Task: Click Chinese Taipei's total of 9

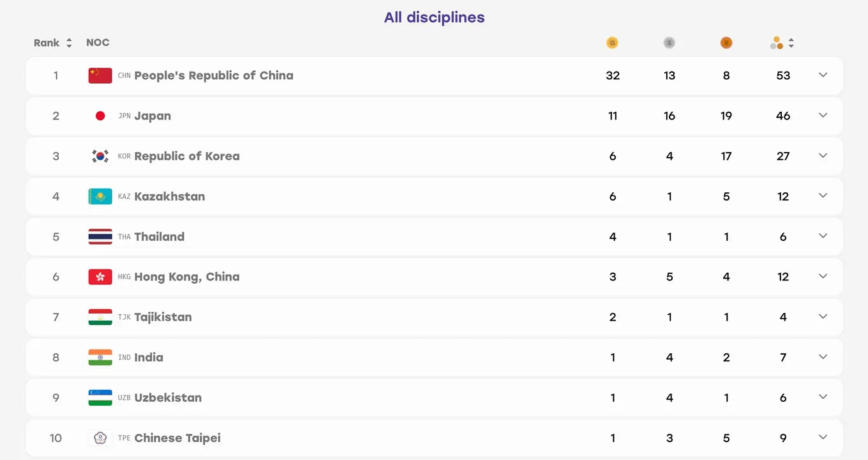Action: point(783,438)
